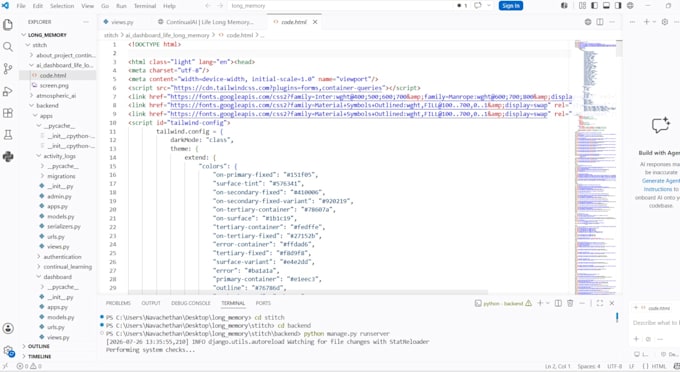Open the Source Control view
680x372 pixels.
point(8,69)
